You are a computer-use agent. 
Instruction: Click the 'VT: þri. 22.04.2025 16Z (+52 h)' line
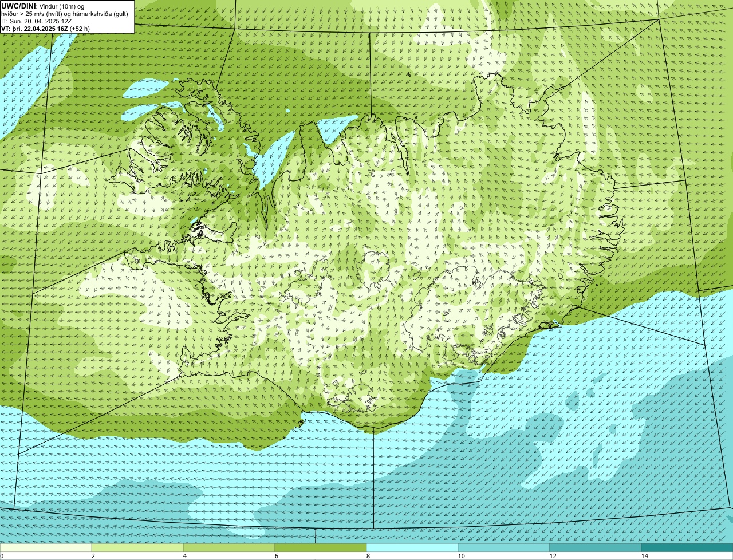[x=46, y=28]
